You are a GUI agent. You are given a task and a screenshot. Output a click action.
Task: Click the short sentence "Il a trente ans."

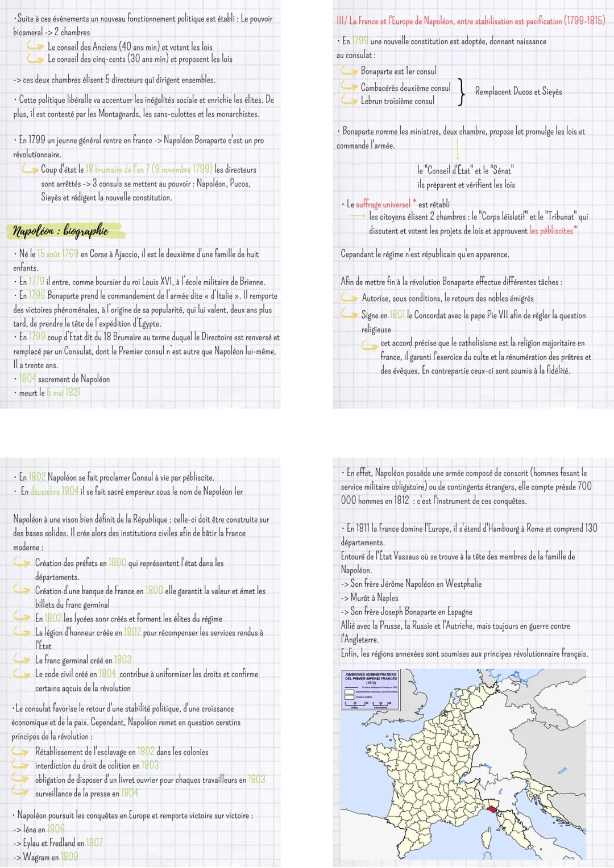(x=36, y=365)
